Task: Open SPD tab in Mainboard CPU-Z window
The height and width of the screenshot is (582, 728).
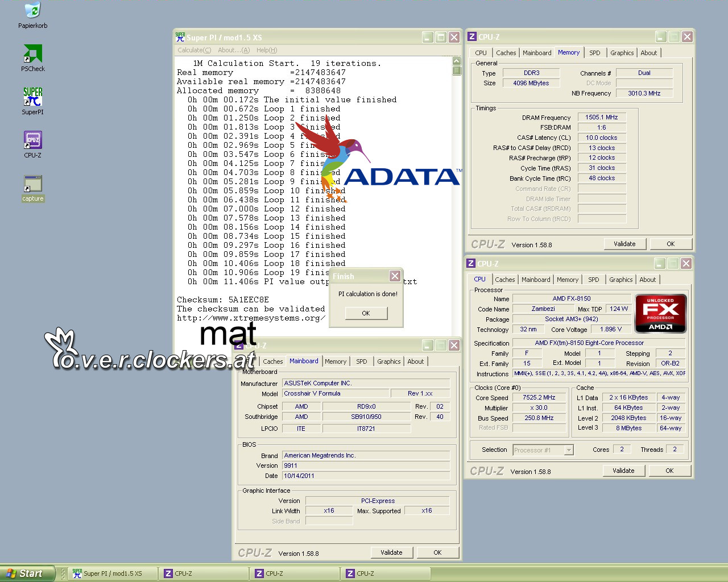Action: pyautogui.click(x=362, y=361)
